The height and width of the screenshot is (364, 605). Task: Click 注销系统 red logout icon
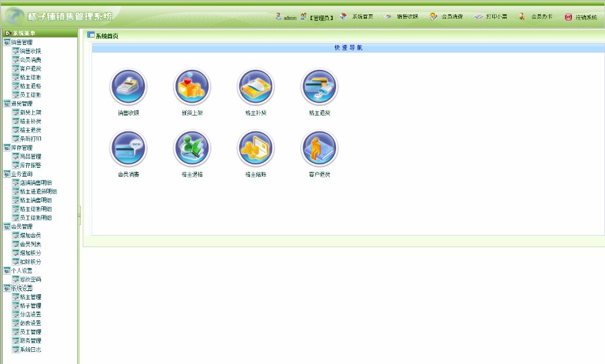[568, 17]
